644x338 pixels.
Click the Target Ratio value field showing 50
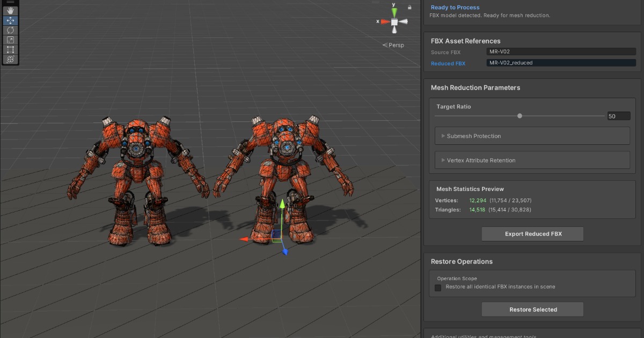coord(619,116)
